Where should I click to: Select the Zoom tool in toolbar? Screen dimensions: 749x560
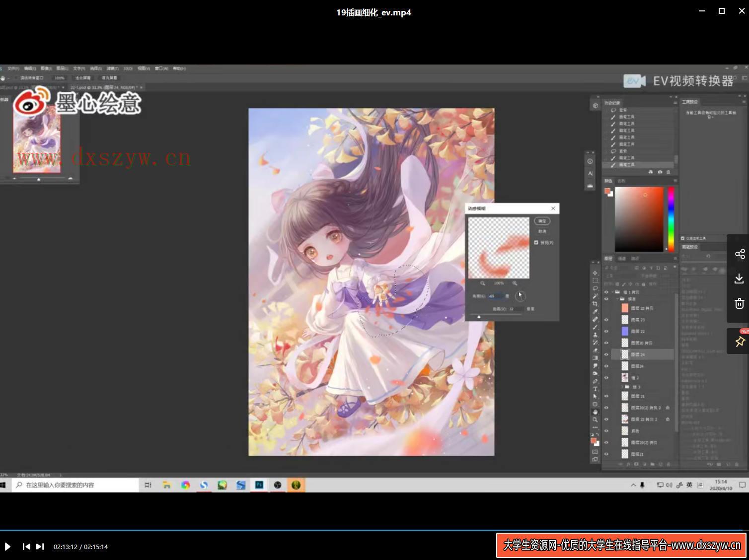click(595, 420)
